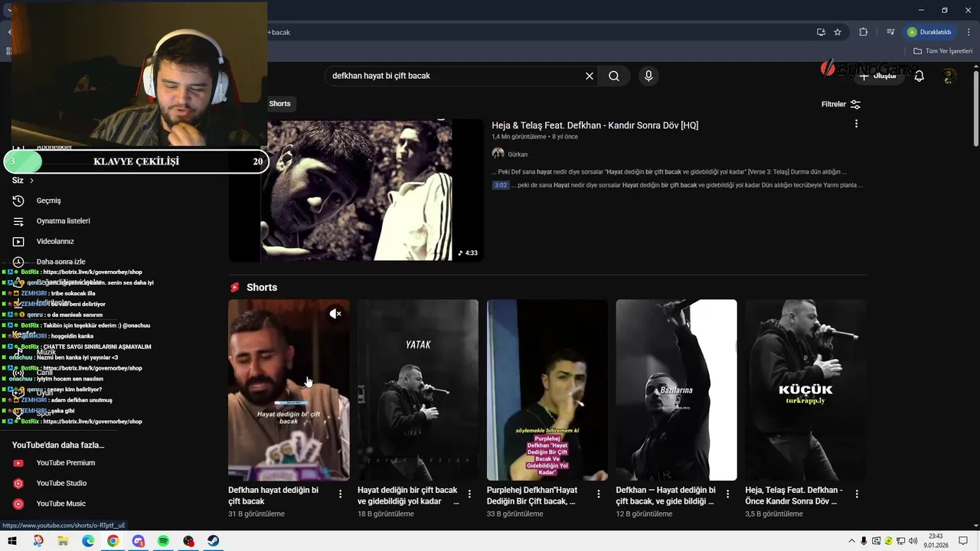
Task: Open YouTube Studio link
Action: pos(61,484)
